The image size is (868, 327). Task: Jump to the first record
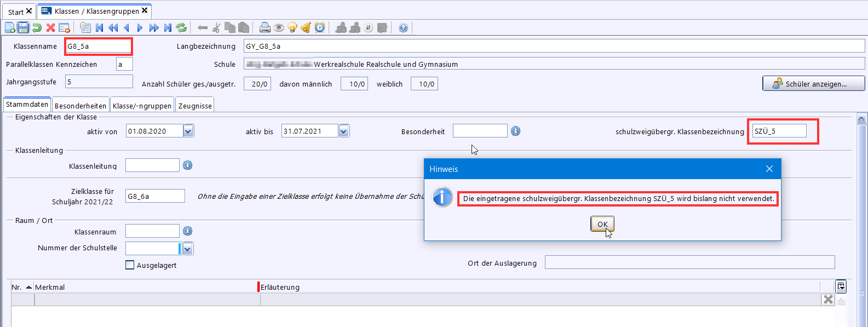99,27
